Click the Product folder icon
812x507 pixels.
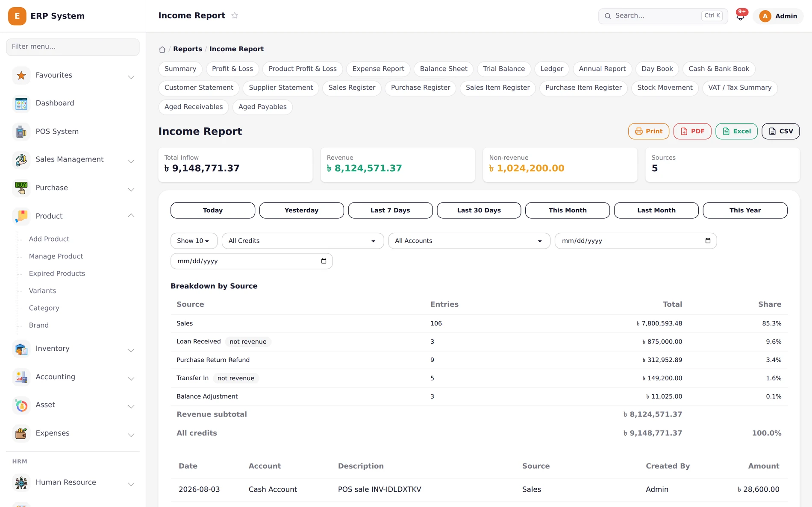tap(21, 216)
